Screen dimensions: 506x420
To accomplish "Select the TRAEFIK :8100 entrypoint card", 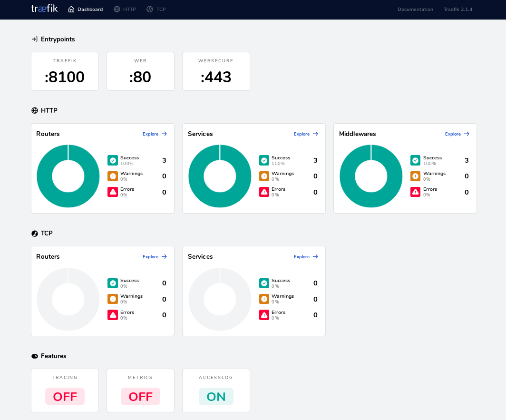I will coord(65,71).
